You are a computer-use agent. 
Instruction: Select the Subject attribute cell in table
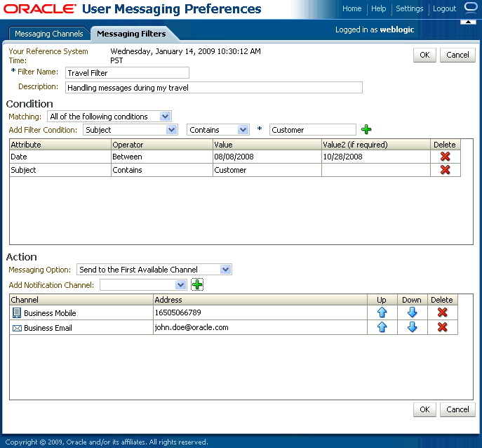60,170
